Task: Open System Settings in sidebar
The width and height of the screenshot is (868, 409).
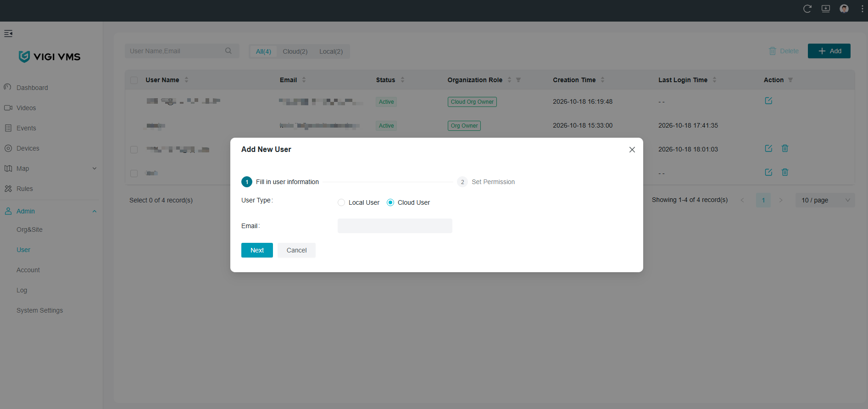Action: point(39,310)
